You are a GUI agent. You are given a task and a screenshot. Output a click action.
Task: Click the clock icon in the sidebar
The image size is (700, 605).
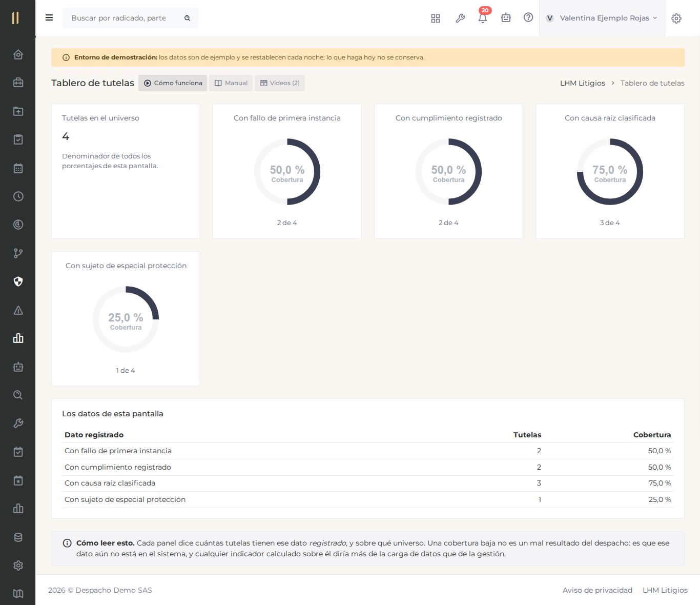(18, 196)
